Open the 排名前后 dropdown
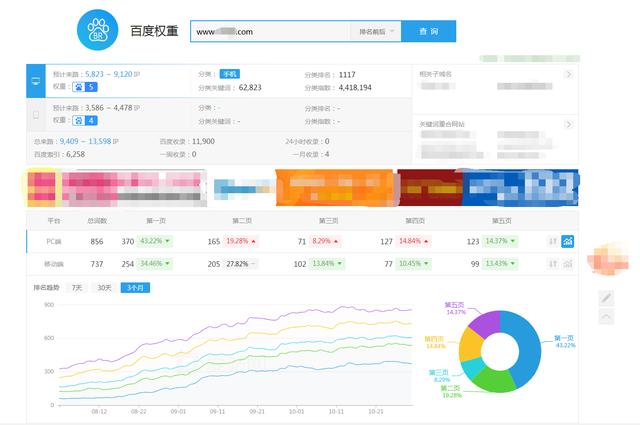This screenshot has width=640, height=425. (x=377, y=32)
